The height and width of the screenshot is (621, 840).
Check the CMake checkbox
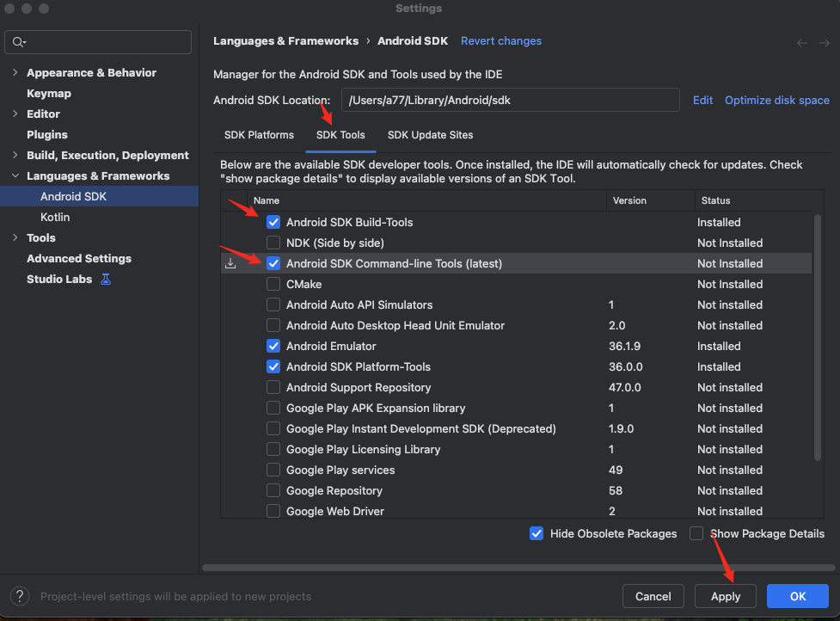[x=273, y=284]
